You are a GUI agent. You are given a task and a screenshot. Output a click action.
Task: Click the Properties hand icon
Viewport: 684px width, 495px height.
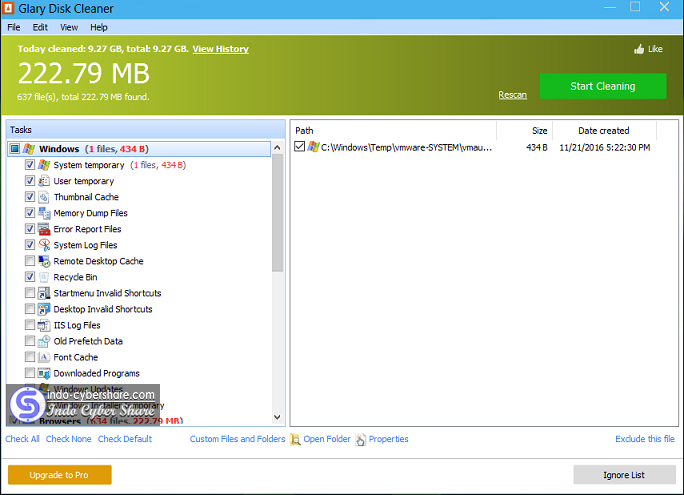[361, 439]
